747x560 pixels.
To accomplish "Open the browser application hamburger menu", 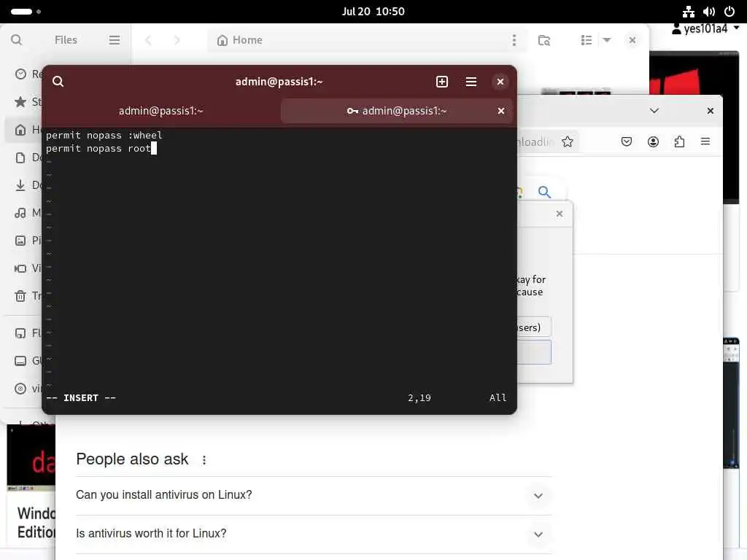I will point(705,141).
